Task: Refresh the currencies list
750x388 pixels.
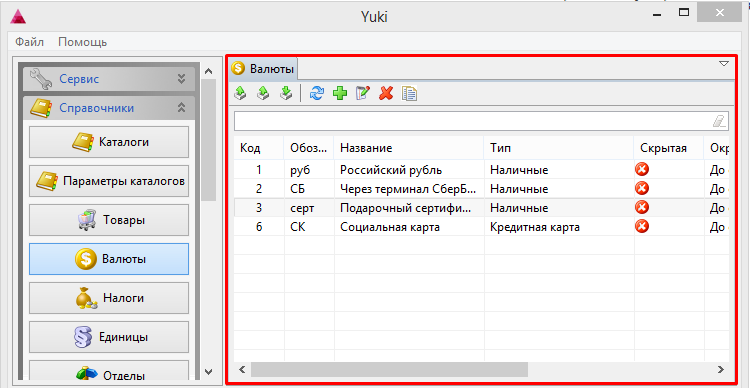Action: (x=316, y=93)
